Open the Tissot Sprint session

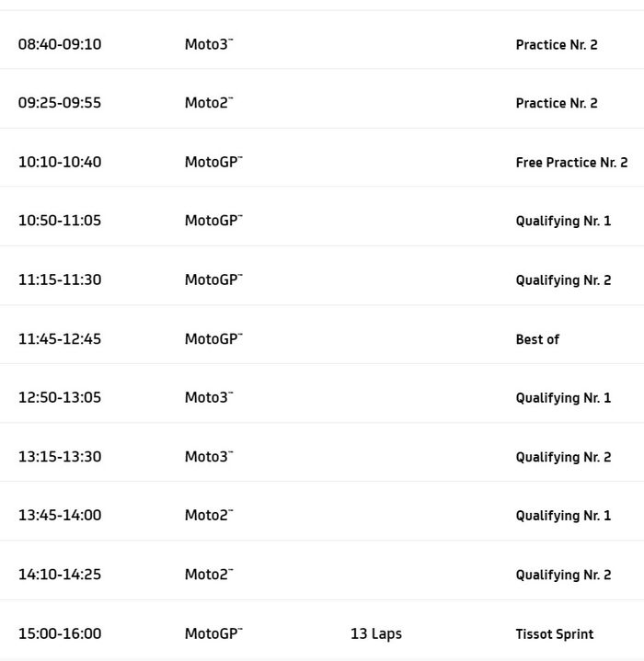tap(554, 633)
